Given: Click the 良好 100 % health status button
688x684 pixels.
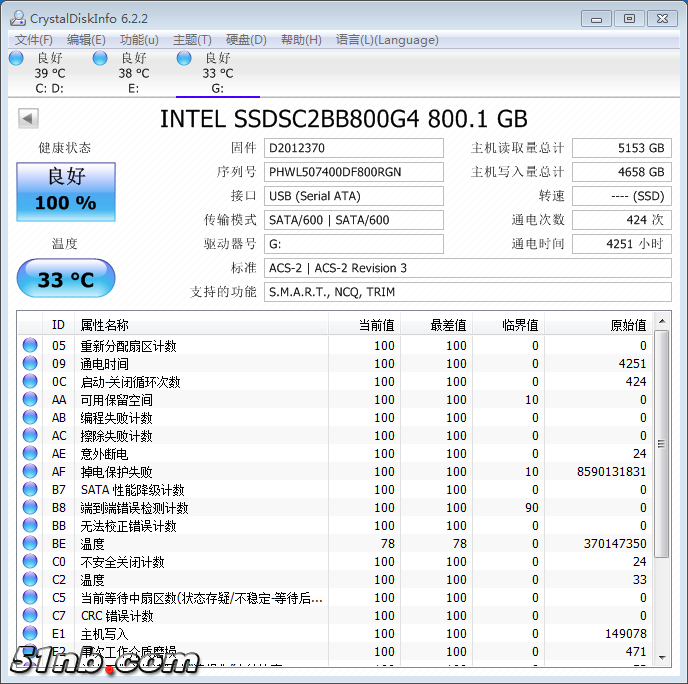Looking at the screenshot, I should (66, 191).
